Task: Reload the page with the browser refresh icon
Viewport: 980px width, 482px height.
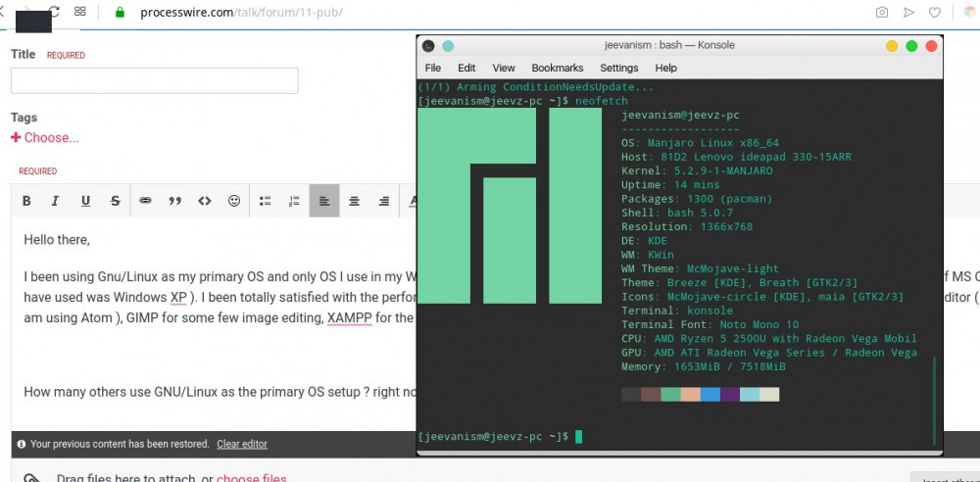Action: (53, 12)
